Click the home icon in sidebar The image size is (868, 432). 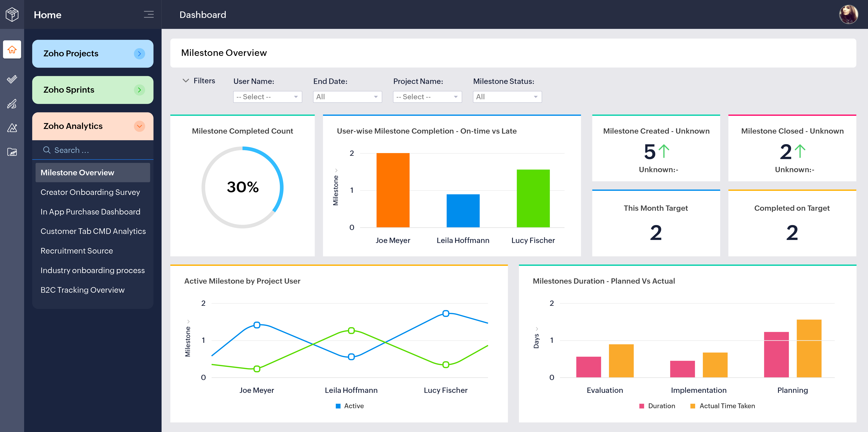point(12,50)
